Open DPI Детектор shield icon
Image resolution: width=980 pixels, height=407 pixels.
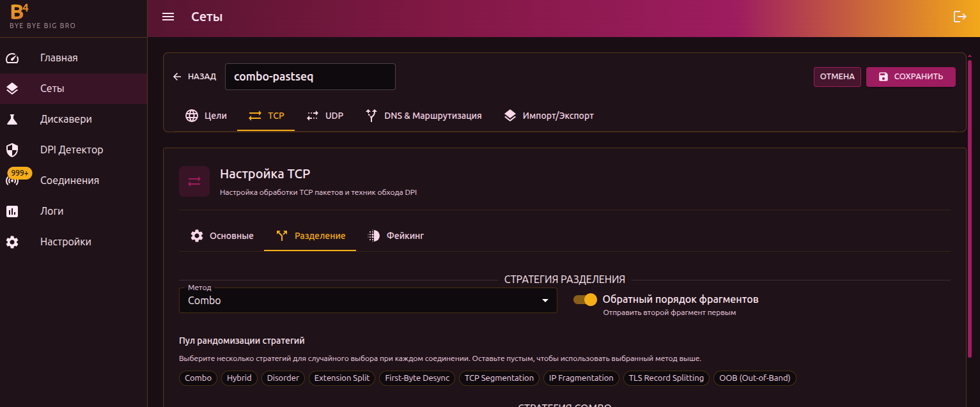click(12, 150)
